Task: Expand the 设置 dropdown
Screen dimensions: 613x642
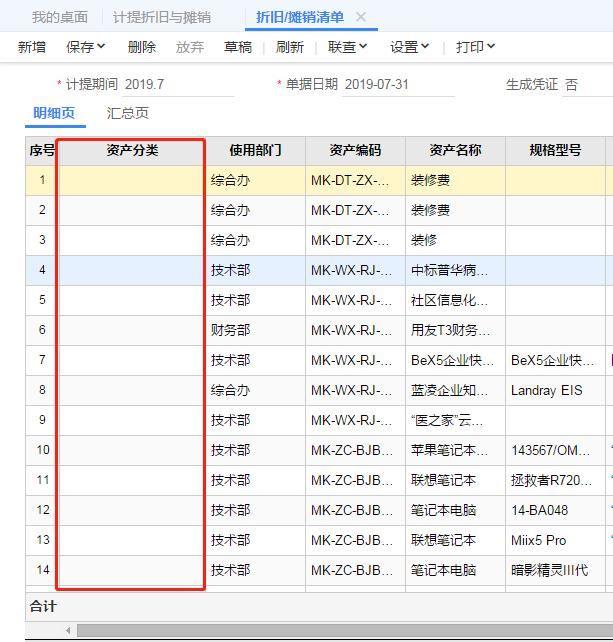Action: pos(409,47)
